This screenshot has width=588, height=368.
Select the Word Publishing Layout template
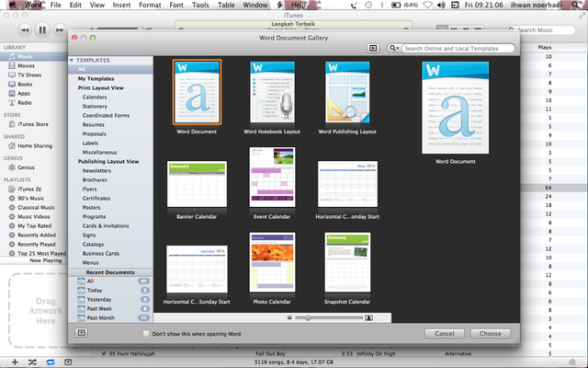coord(347,92)
